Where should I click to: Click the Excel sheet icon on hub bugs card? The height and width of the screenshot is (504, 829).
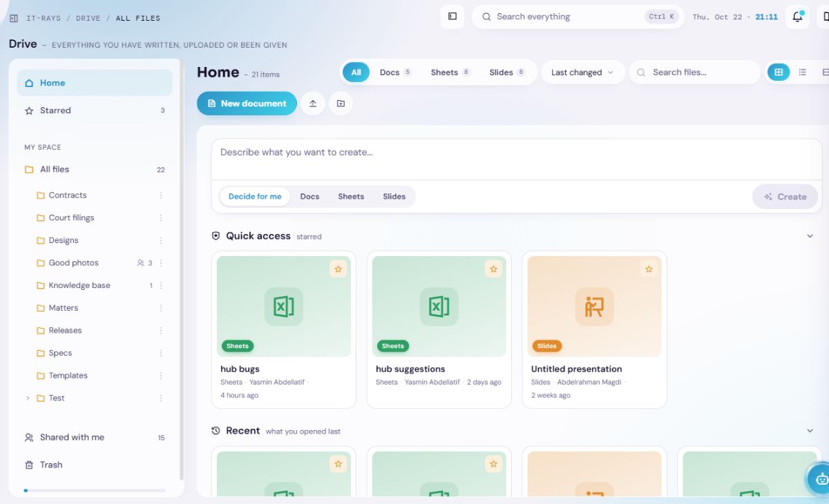[284, 307]
